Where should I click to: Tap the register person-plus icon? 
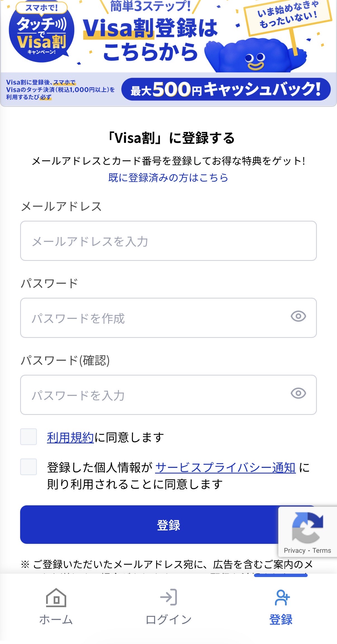pyautogui.click(x=282, y=597)
